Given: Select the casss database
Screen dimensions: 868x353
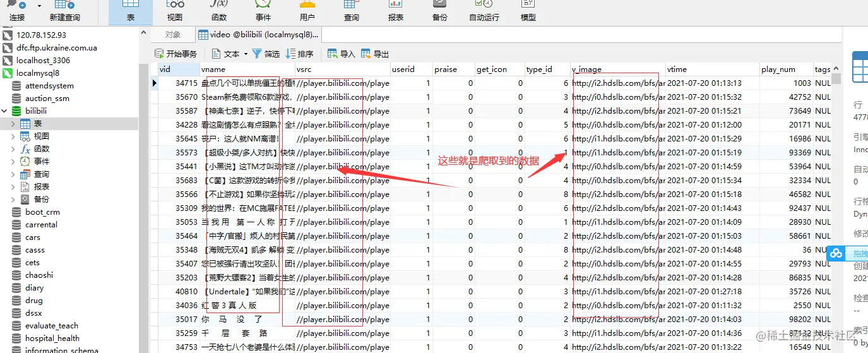Looking at the screenshot, I should pyautogui.click(x=35, y=249).
